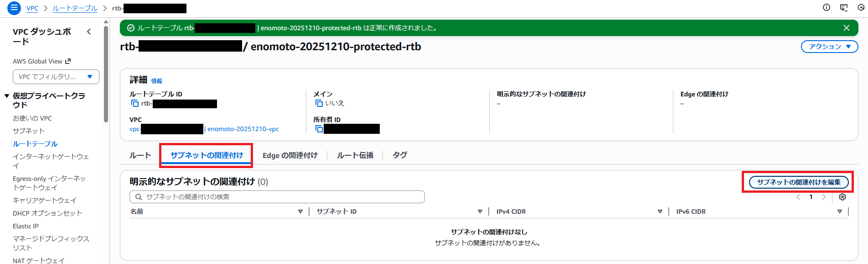Collapse the VPC dashboard sidebar
This screenshot has height=264, width=868.
[x=89, y=32]
